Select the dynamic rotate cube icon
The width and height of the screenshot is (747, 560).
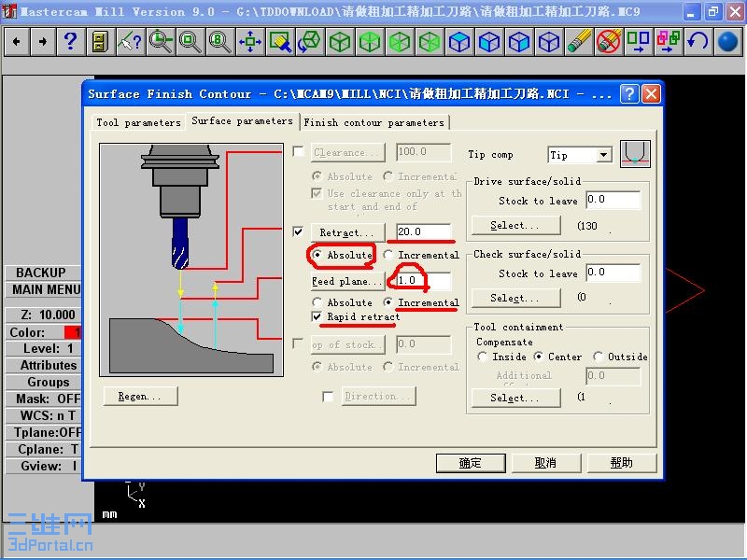[x=310, y=41]
